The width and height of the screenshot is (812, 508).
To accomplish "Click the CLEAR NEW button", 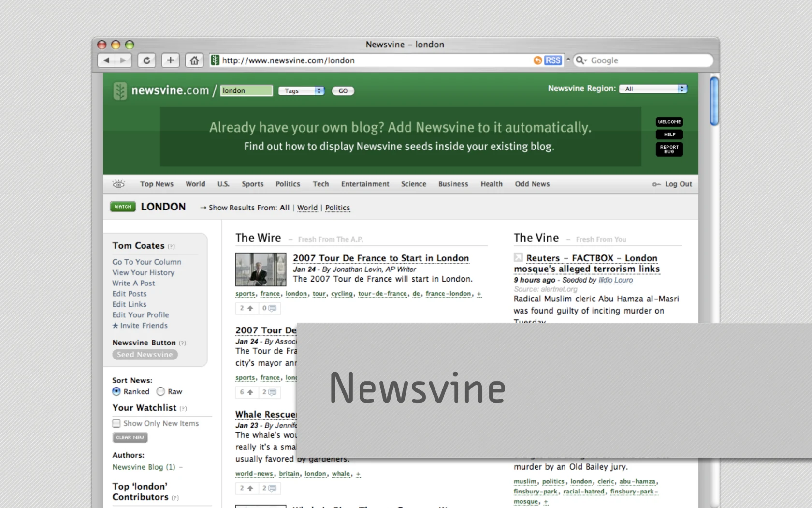I will pyautogui.click(x=130, y=437).
